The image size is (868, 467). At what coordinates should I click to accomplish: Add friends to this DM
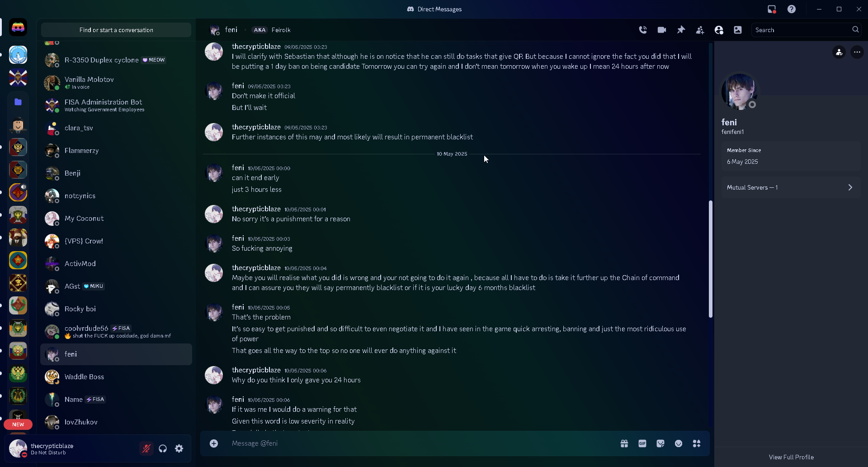[x=700, y=30]
